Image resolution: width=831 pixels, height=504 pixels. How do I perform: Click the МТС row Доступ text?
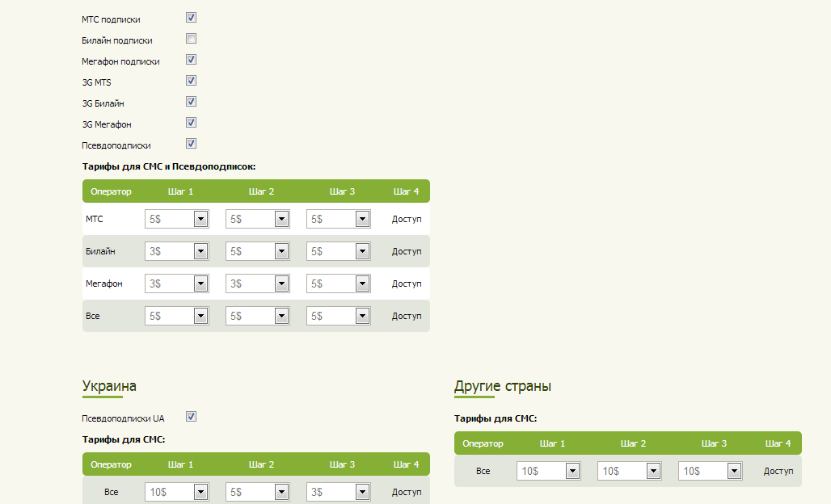[x=407, y=219]
